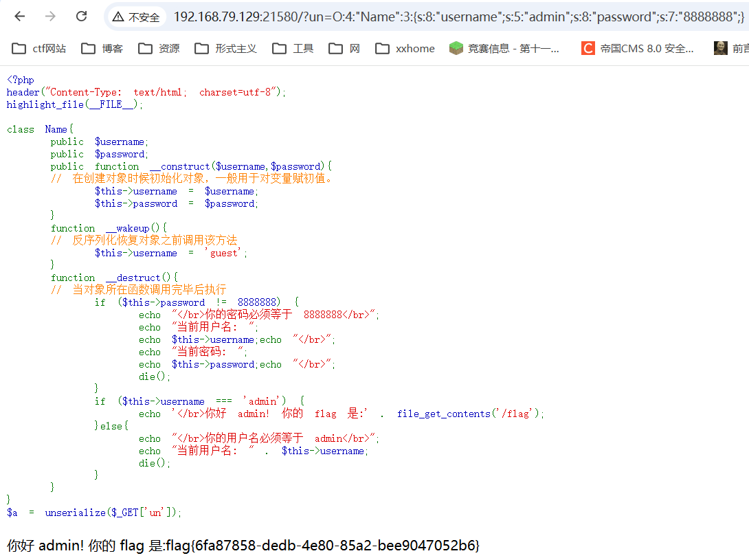The height and width of the screenshot is (560, 749).
Task: Click file_get_contents('/flag') in code
Action: 468,414
